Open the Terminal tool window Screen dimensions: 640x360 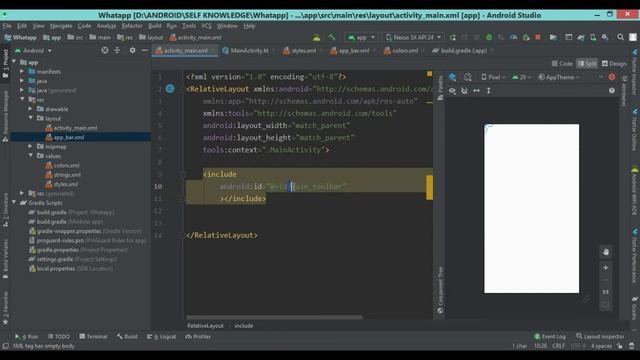93,337
